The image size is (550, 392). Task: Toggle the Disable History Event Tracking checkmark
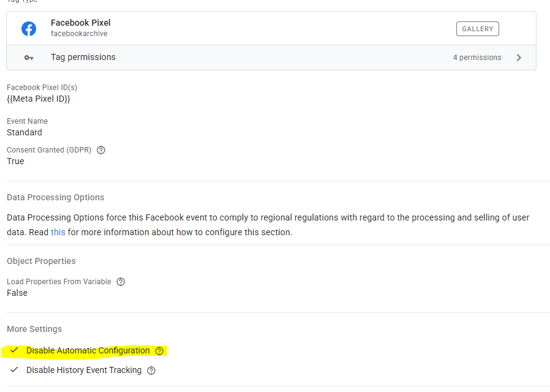tap(15, 371)
